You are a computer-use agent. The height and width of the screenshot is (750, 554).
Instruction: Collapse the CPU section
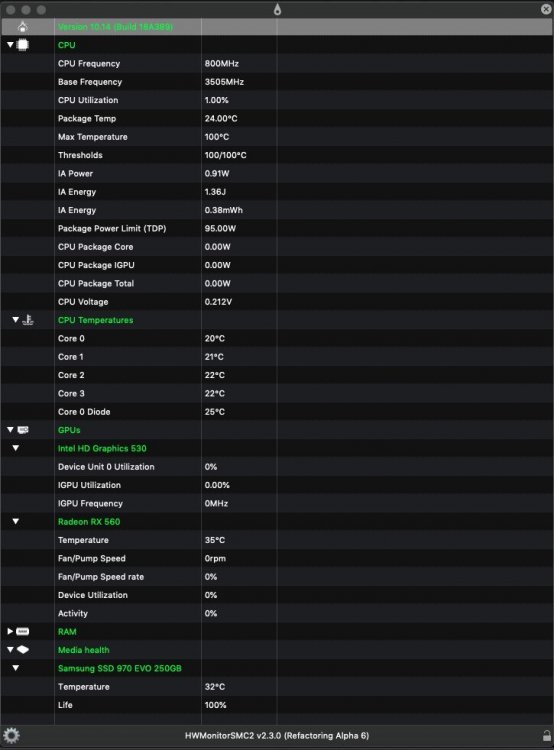coord(10,44)
